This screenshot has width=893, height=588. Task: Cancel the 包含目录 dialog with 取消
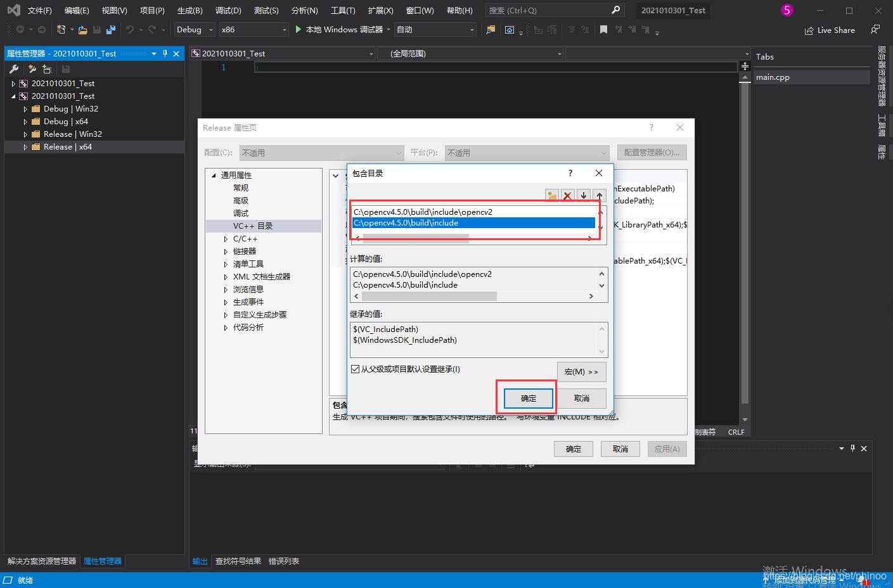tap(582, 399)
